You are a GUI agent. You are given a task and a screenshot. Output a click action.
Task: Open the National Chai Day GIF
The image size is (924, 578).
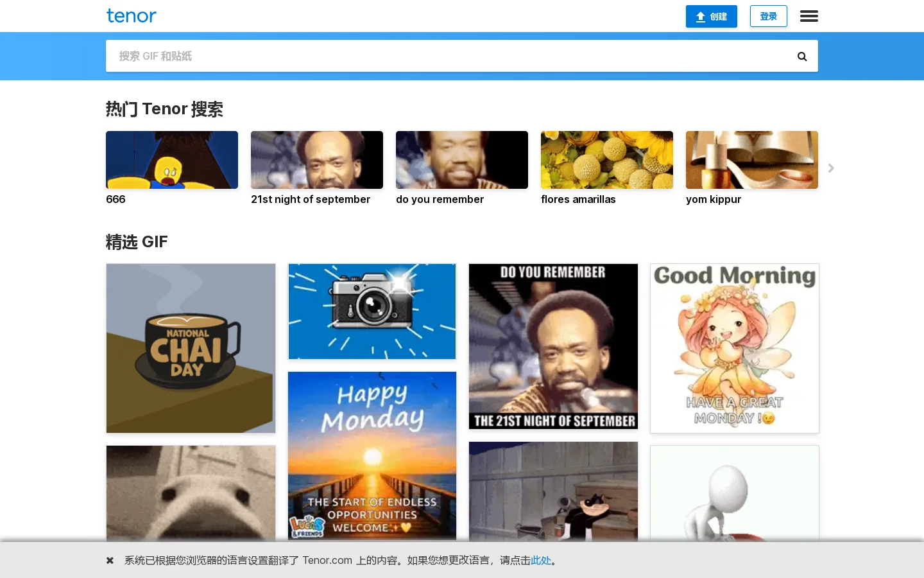(x=191, y=348)
